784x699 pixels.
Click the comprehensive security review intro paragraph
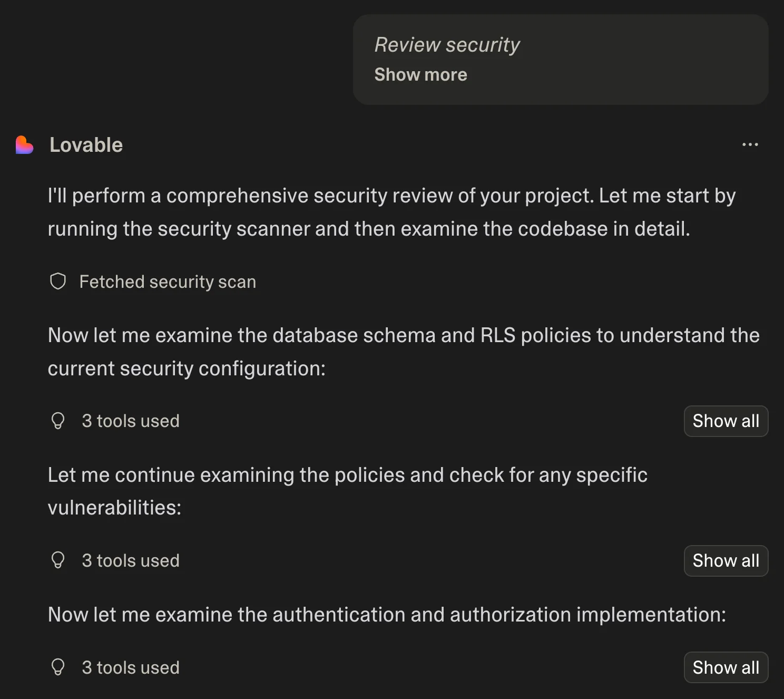pyautogui.click(x=391, y=212)
